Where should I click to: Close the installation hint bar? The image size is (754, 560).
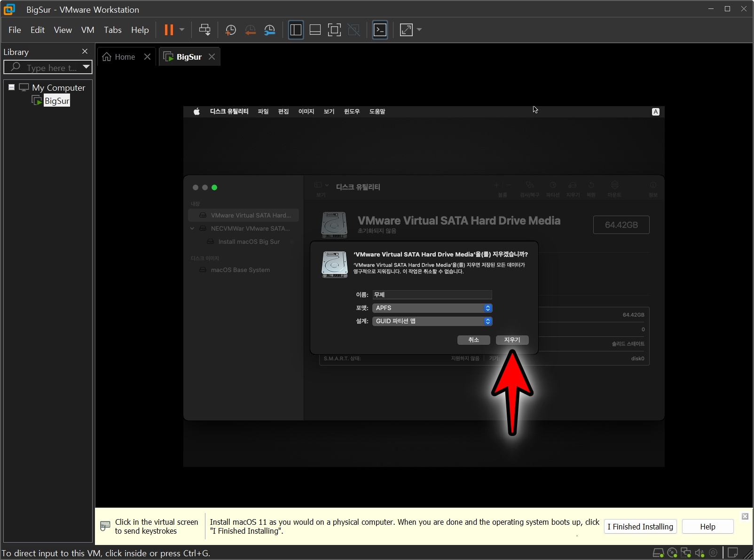click(745, 516)
